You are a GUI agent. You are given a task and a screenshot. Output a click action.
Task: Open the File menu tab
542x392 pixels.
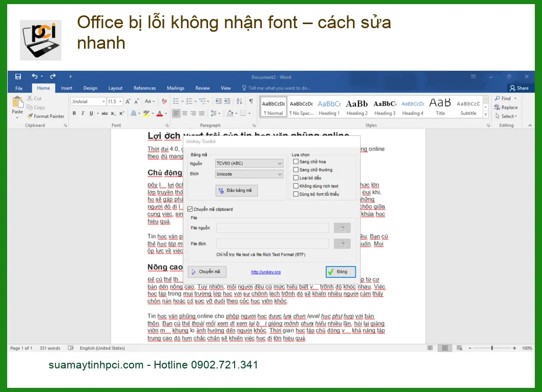click(x=19, y=88)
